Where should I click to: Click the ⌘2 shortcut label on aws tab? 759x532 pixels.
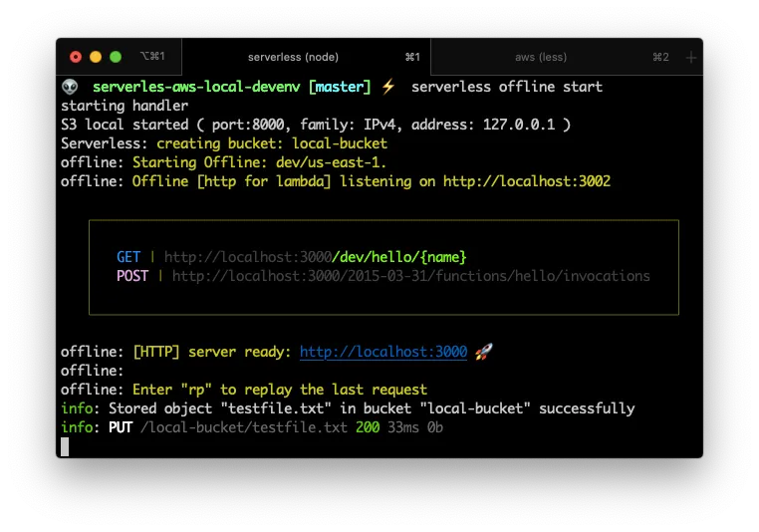[x=660, y=57]
